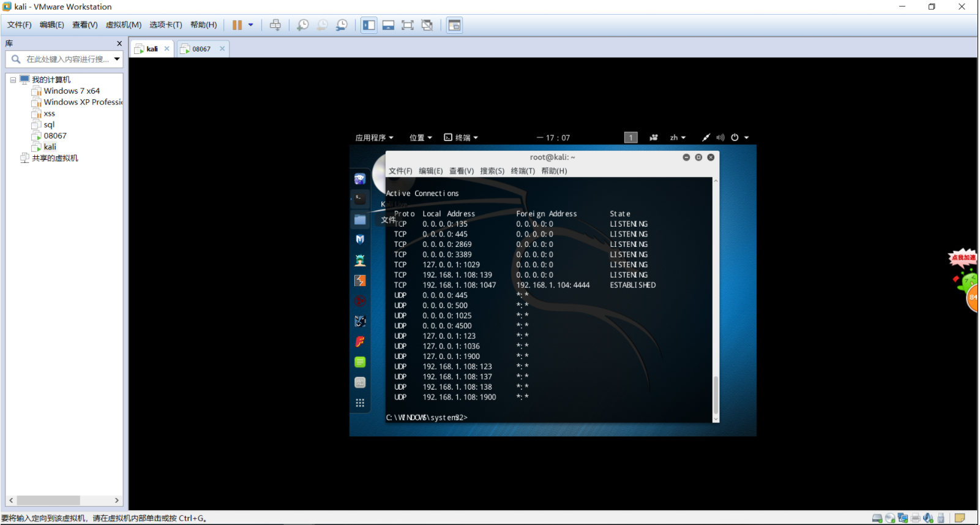Launch the first dock app above Terminal

360,178
